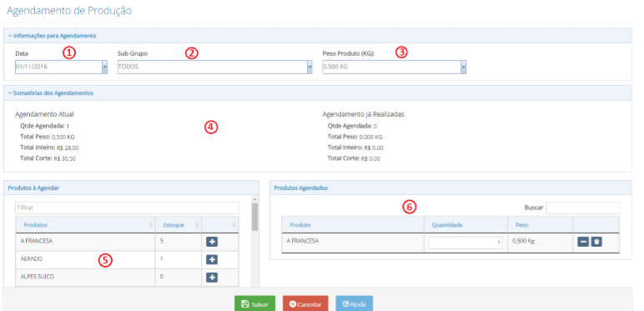644x311 pixels.
Task: Open the Data date dropdown
Action: [105, 67]
